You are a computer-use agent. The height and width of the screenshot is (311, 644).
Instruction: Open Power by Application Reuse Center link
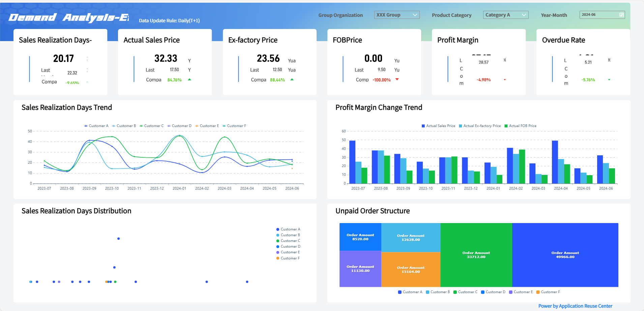(x=575, y=306)
